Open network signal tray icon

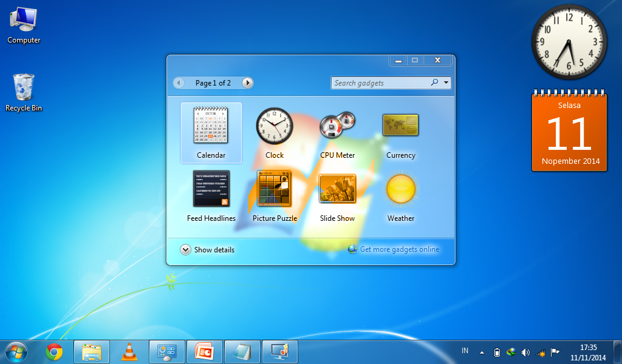click(x=540, y=352)
